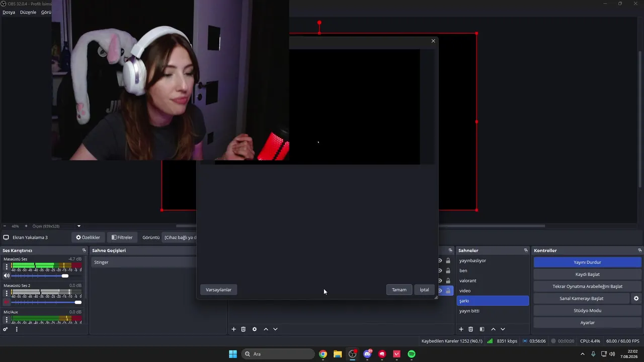Zoom out the preview with minus icon

point(5,226)
